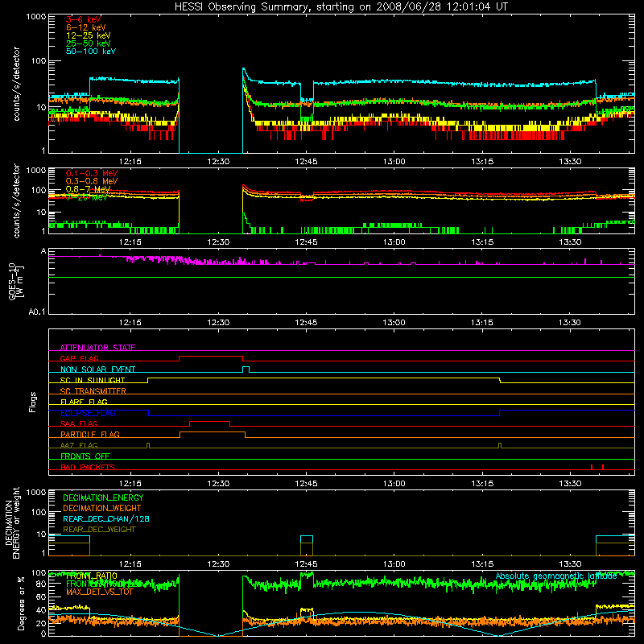644x644 pixels.
Task: Select the ECLIPSE_FLAG label
Action: click(88, 413)
